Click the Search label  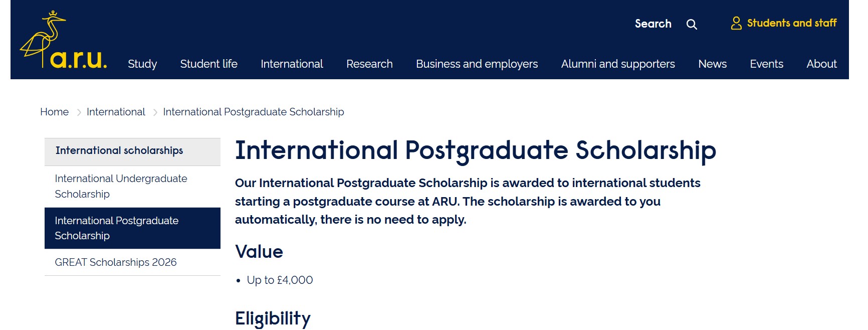(653, 24)
